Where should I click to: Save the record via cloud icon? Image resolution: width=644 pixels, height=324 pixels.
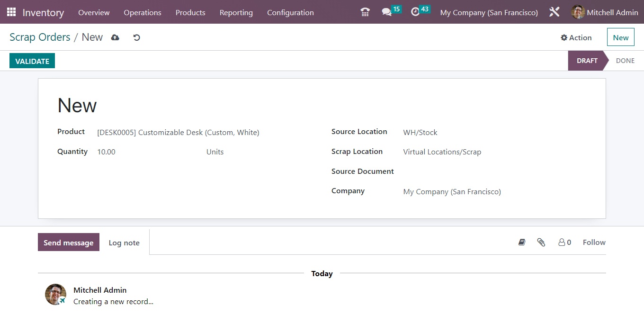point(115,37)
